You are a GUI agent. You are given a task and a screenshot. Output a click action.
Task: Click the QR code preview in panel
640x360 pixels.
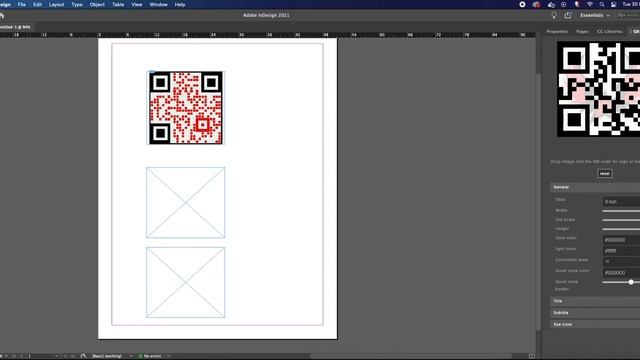[x=598, y=89]
